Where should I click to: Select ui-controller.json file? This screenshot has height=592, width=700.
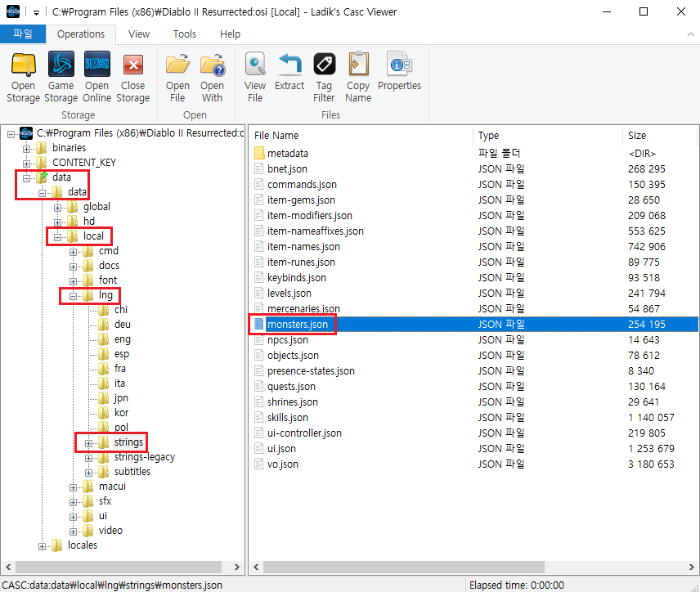[x=304, y=433]
